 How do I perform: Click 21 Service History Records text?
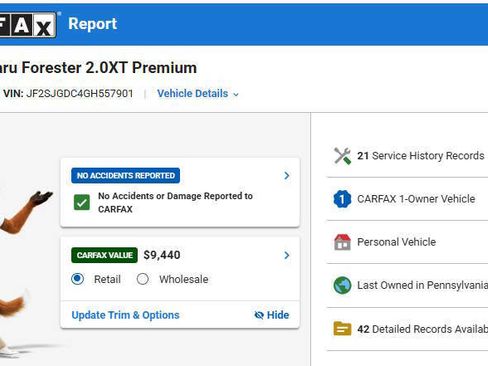click(x=421, y=156)
